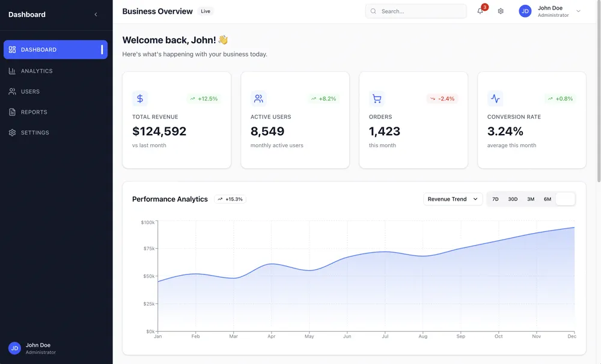601x364 pixels.
Task: Click the page's vertical scrollbar
Action: tap(598, 90)
